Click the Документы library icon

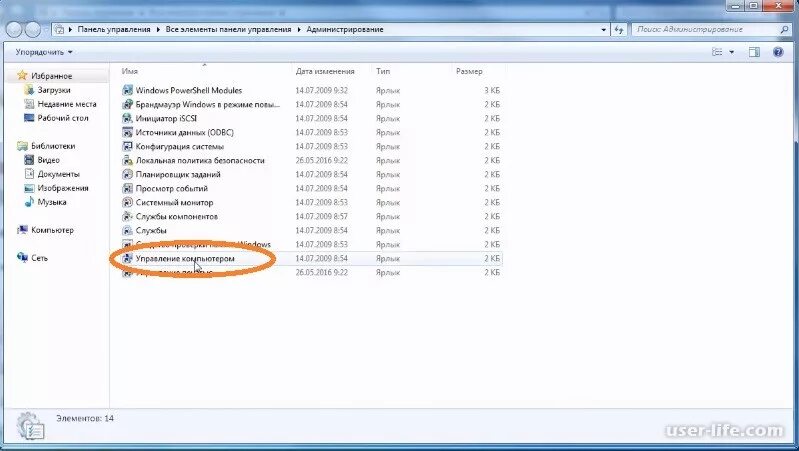click(x=29, y=174)
